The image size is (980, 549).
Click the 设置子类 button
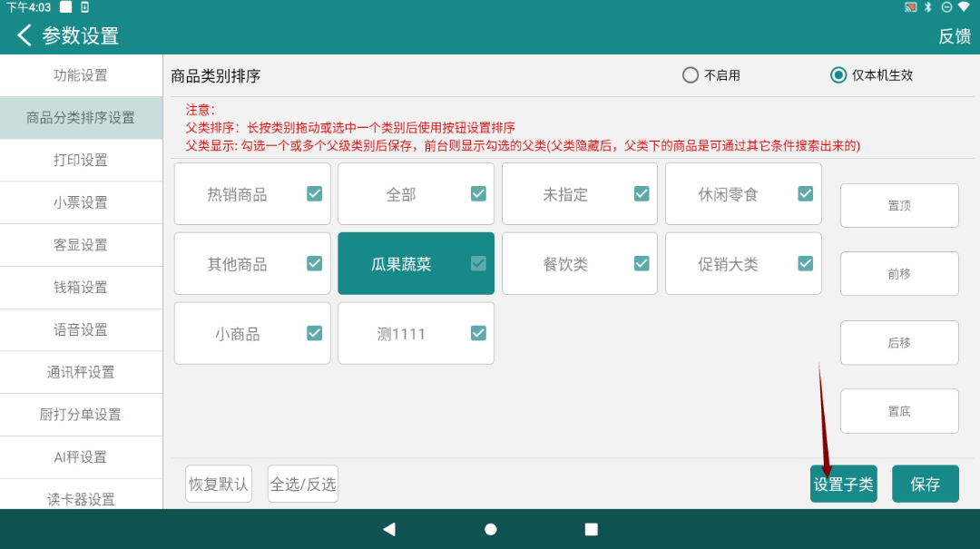tap(843, 485)
